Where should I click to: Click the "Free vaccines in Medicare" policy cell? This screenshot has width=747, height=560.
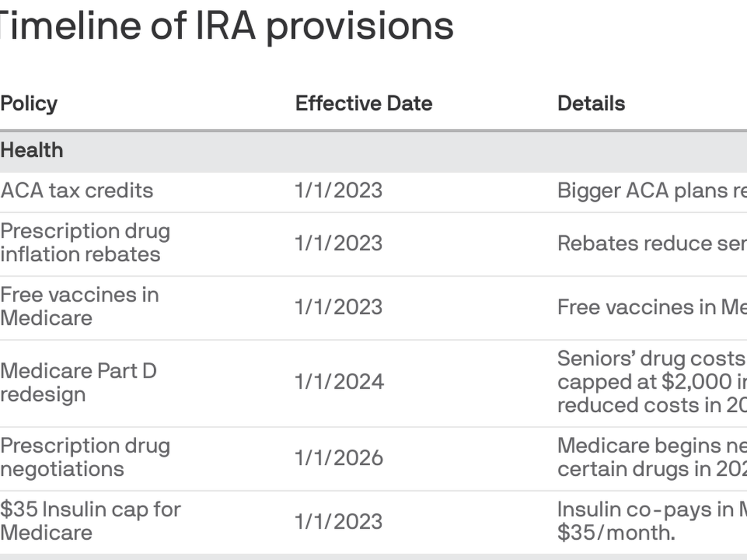[79, 306]
